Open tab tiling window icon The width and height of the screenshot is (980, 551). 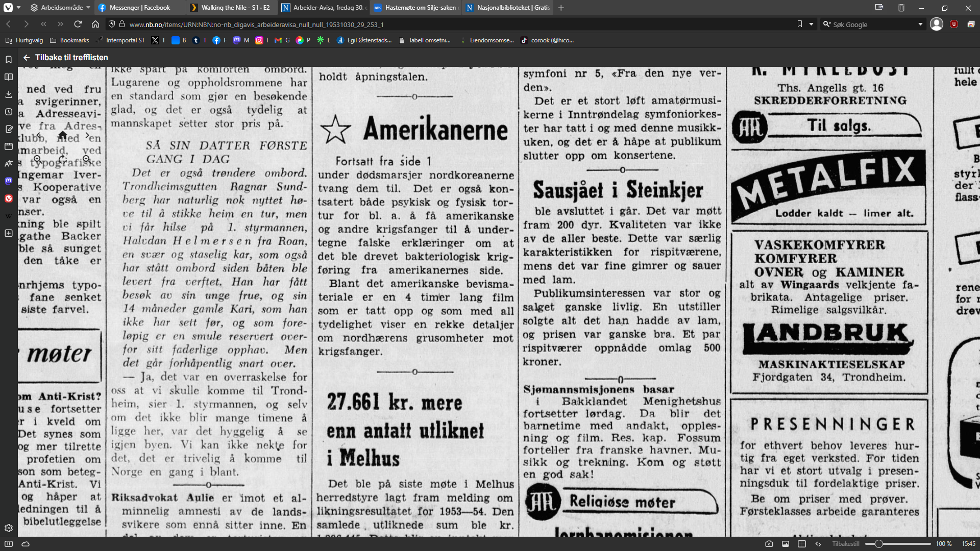879,8
